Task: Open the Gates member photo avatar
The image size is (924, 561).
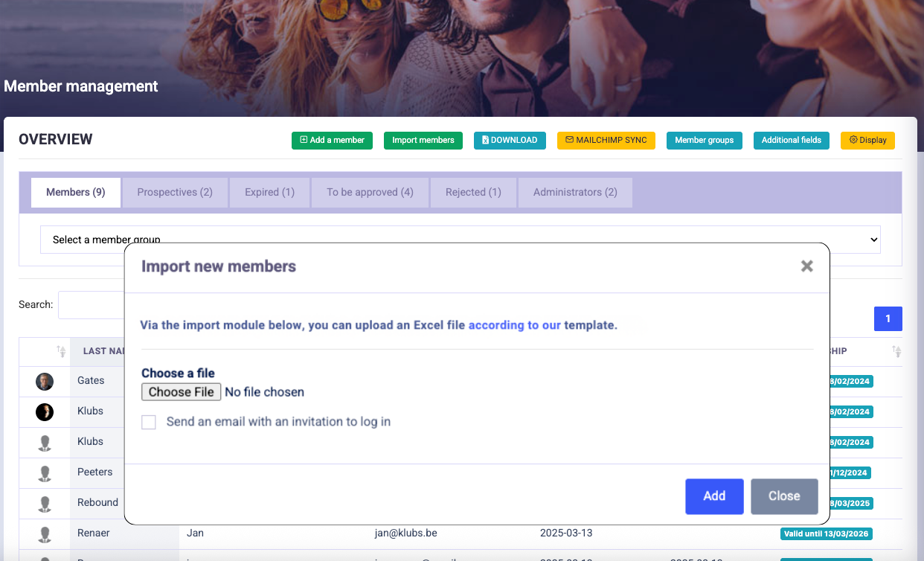Action: point(45,381)
